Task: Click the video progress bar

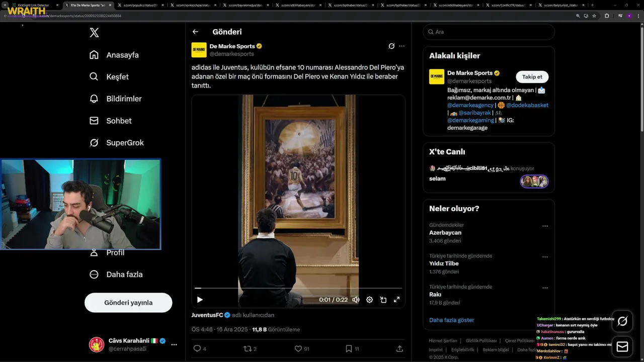Action: (298, 288)
